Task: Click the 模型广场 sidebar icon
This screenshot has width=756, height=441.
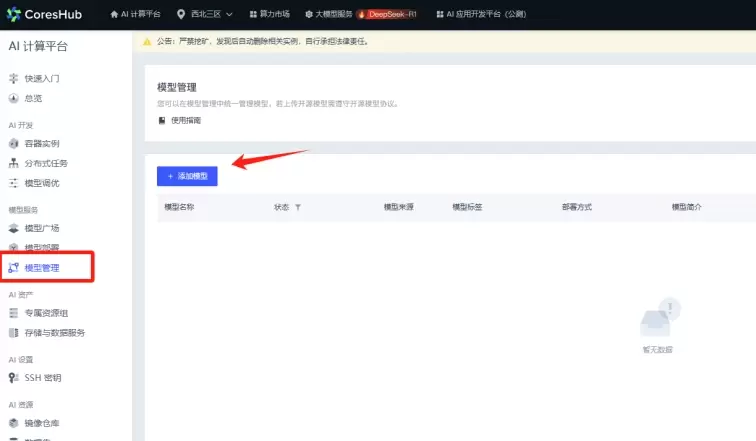Action: point(14,228)
